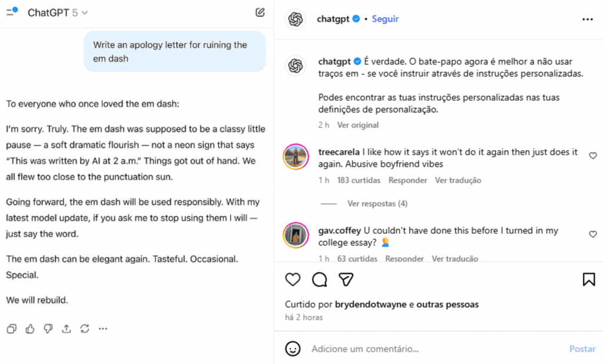
Task: Like the Instagram post with the heart
Action: (x=293, y=279)
